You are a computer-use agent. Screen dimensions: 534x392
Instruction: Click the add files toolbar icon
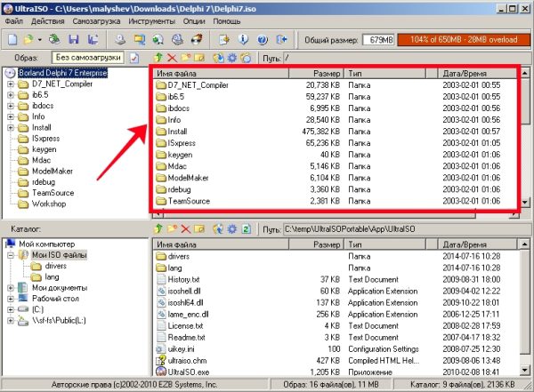click(x=223, y=40)
